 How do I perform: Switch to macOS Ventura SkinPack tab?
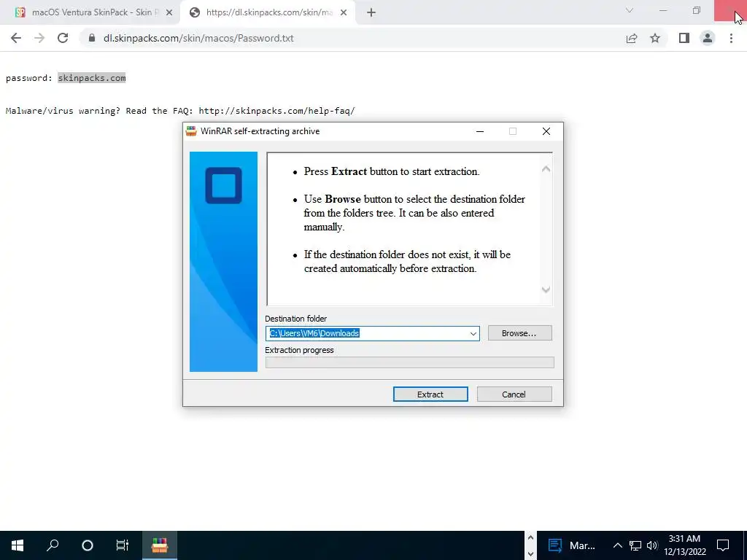click(90, 13)
